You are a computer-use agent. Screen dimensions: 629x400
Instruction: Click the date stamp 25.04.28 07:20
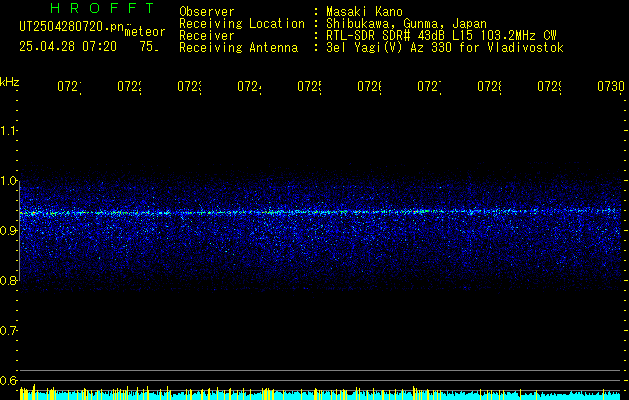[x=68, y=47]
